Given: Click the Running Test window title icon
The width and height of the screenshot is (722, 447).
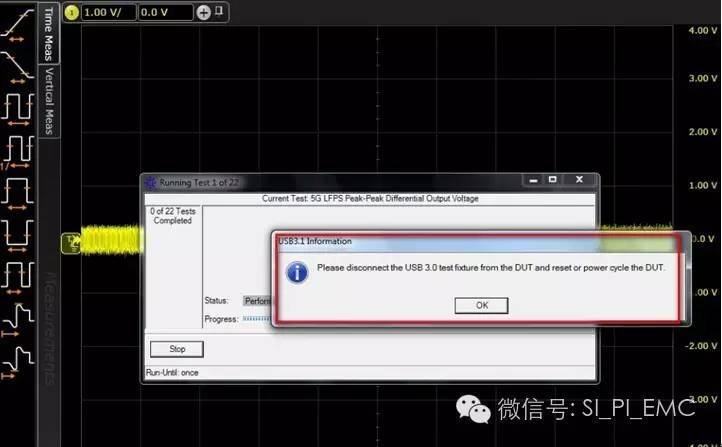Looking at the screenshot, I should click(x=151, y=183).
